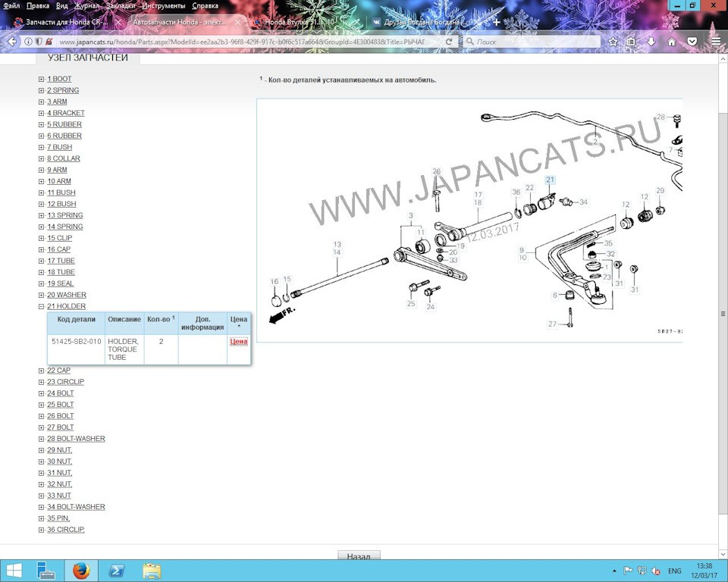
Task: Click the Поиск search field
Action: [532, 42]
